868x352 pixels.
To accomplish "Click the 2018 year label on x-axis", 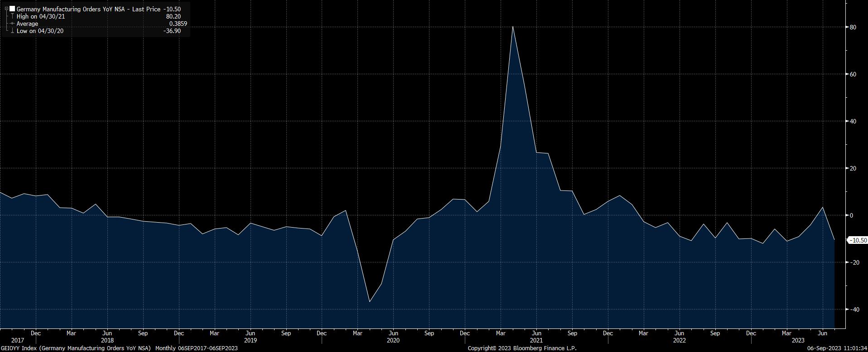I will click(x=107, y=340).
